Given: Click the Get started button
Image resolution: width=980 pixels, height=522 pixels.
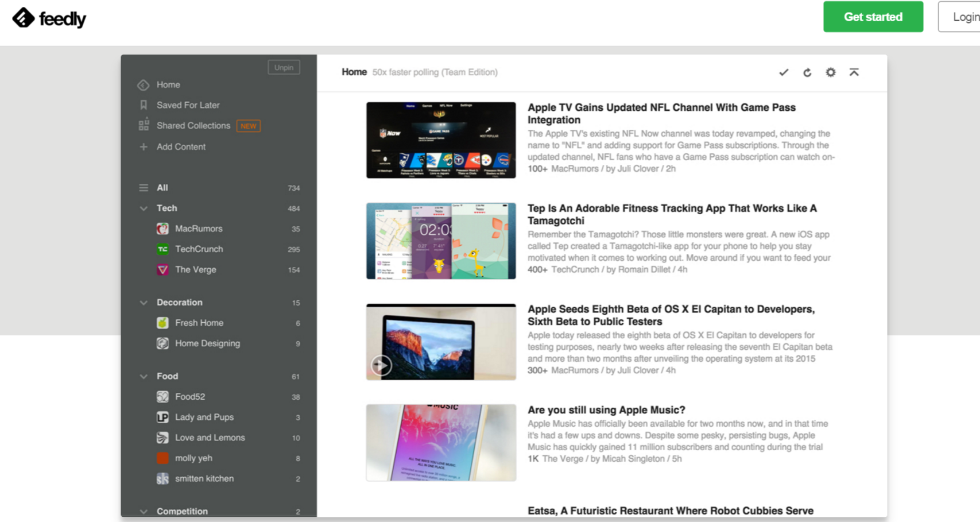Looking at the screenshot, I should (x=873, y=17).
